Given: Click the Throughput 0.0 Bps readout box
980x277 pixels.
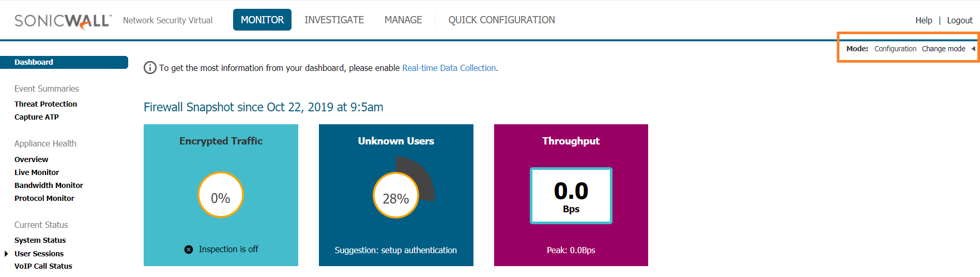Looking at the screenshot, I should click(x=571, y=196).
